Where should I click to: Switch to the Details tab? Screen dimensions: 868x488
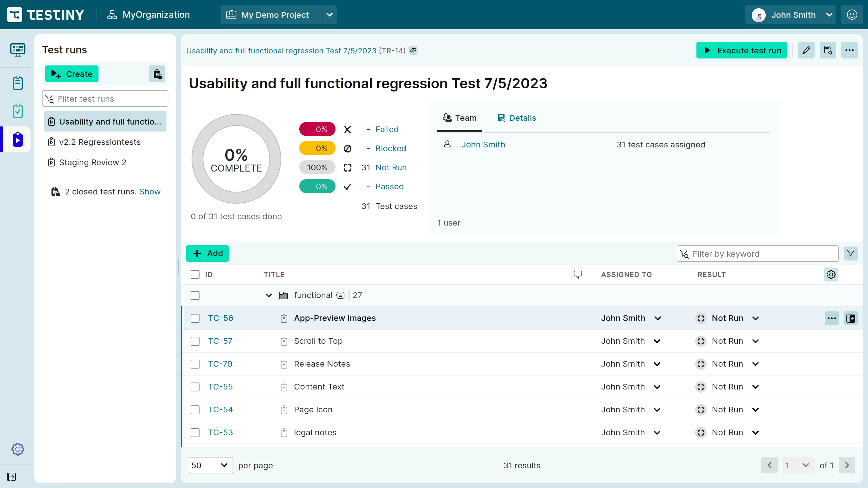(517, 118)
